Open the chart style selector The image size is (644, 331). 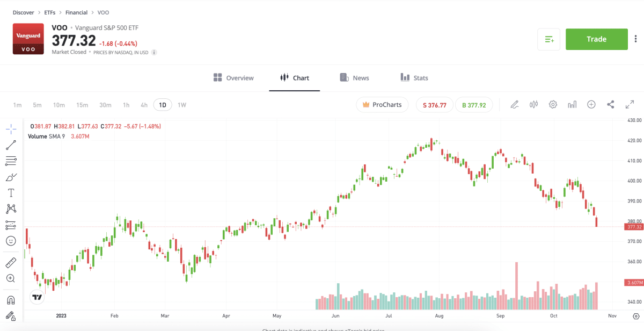click(x=533, y=104)
